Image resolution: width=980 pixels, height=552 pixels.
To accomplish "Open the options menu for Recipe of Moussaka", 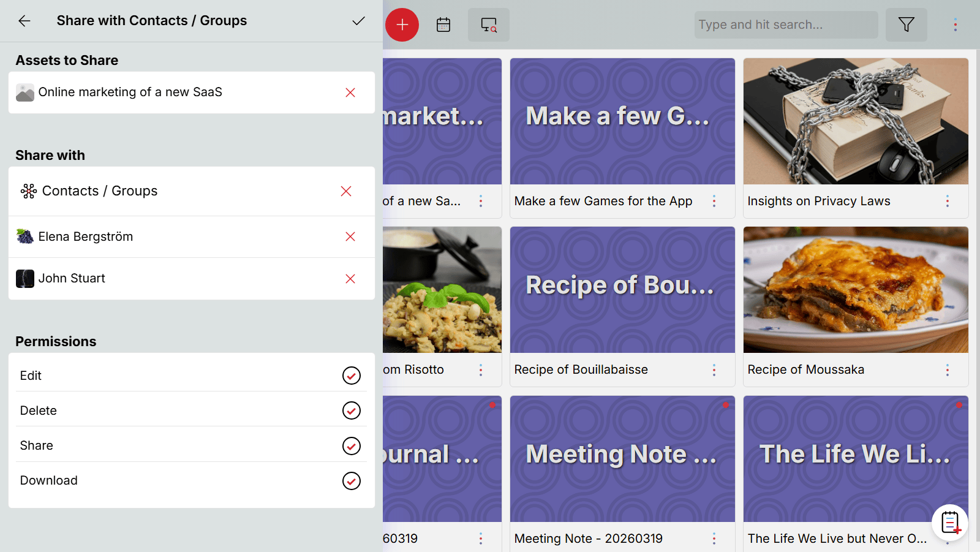I will coord(947,370).
